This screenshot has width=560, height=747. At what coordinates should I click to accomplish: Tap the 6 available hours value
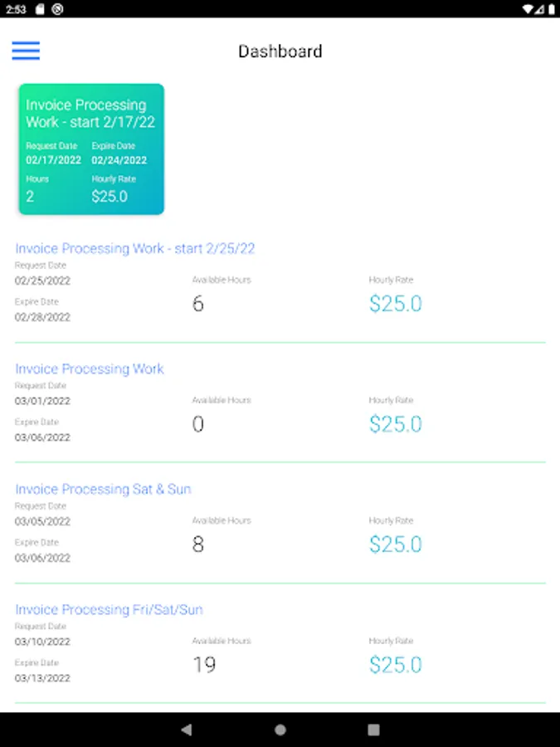197,304
